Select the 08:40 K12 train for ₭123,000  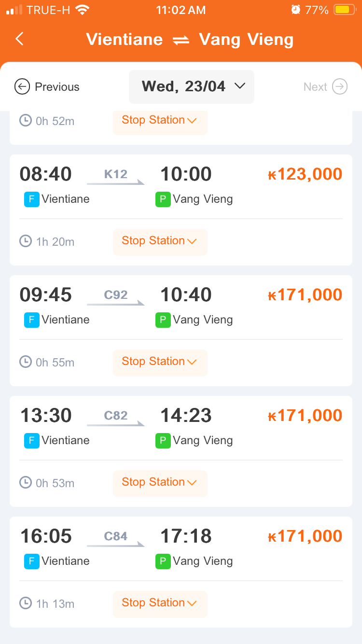tap(181, 210)
